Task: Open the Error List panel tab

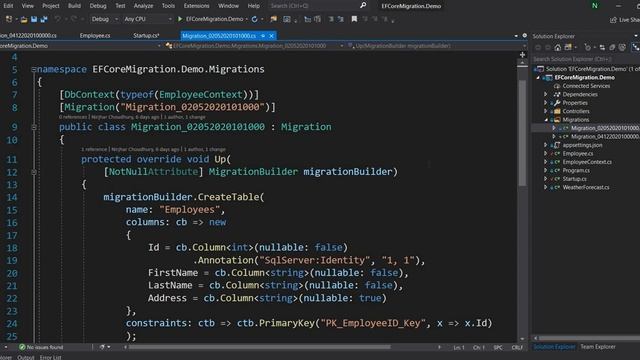Action: click(50, 358)
